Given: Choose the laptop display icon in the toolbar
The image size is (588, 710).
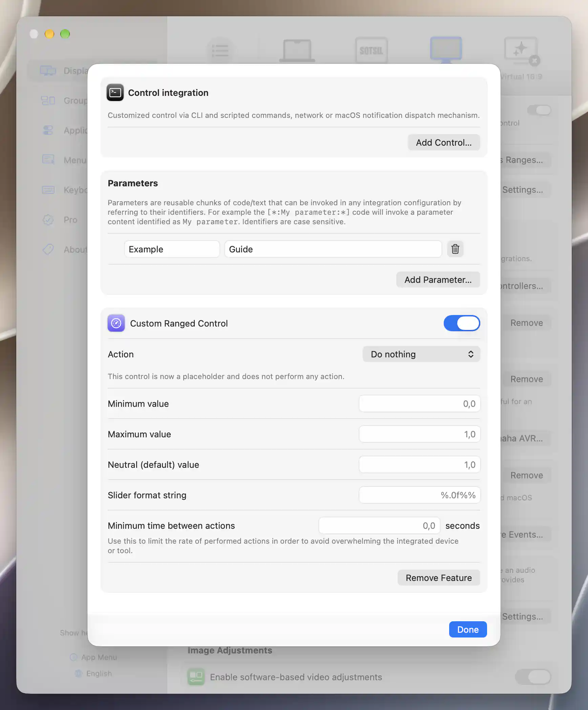Looking at the screenshot, I should (x=297, y=50).
